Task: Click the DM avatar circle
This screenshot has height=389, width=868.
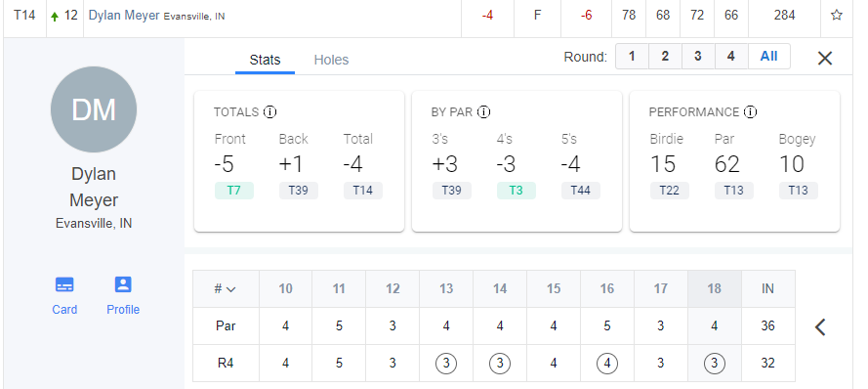Action: tap(94, 109)
